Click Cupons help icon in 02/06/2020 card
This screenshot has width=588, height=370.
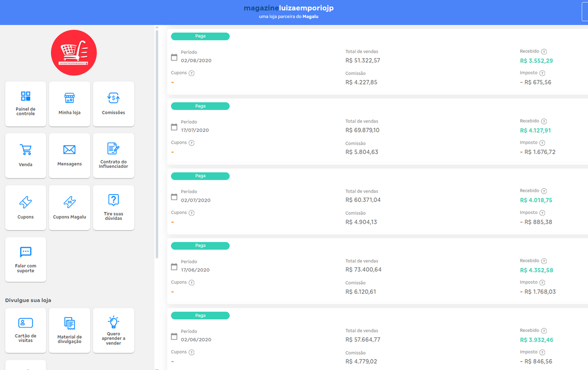click(192, 352)
